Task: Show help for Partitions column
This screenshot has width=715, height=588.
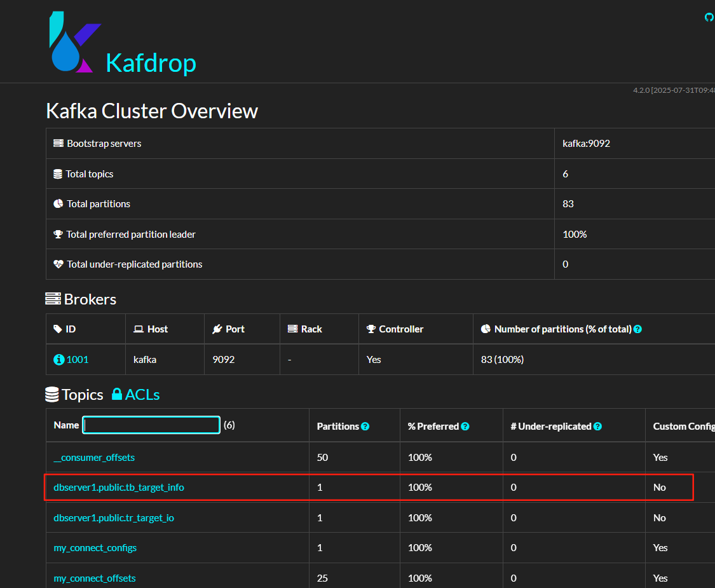Action: pos(365,427)
